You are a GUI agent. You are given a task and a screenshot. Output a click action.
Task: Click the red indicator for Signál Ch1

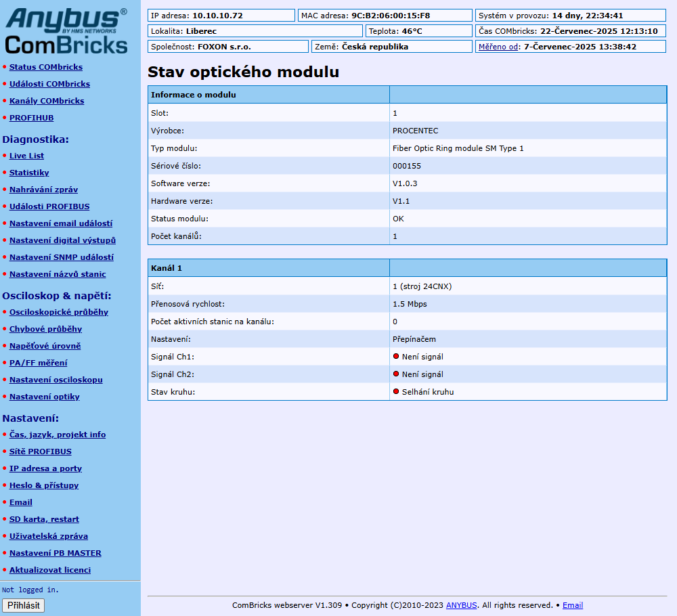tap(396, 357)
